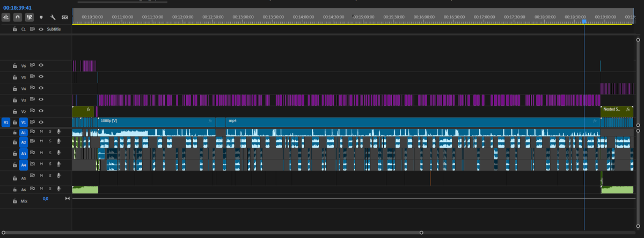644x238 pixels.
Task: Toggle A3 track targeting button
Action: click(23, 153)
